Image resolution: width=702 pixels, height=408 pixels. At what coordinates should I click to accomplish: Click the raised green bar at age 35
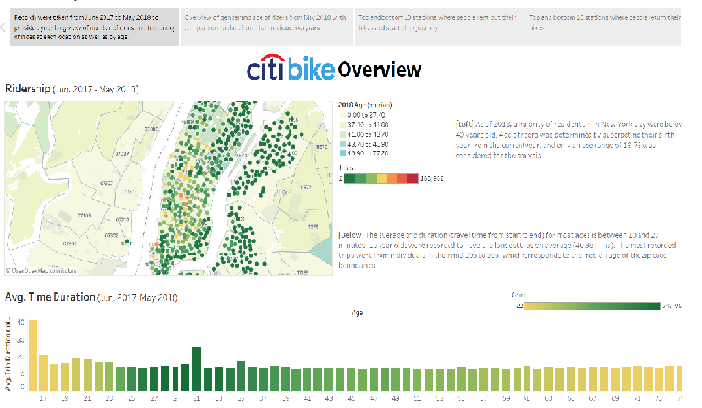[x=241, y=376]
